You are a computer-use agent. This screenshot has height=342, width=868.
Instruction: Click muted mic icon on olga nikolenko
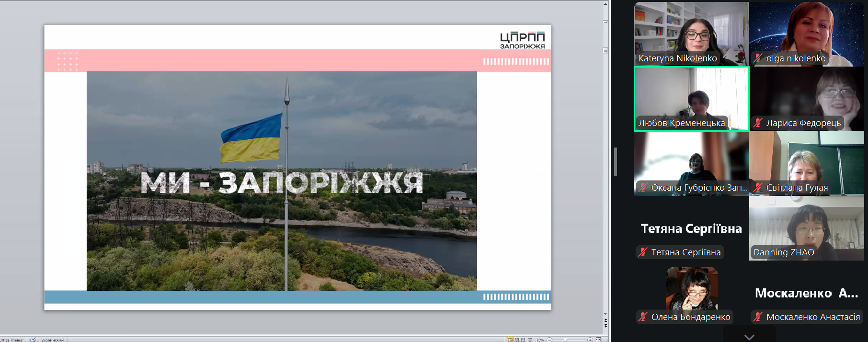click(x=758, y=58)
